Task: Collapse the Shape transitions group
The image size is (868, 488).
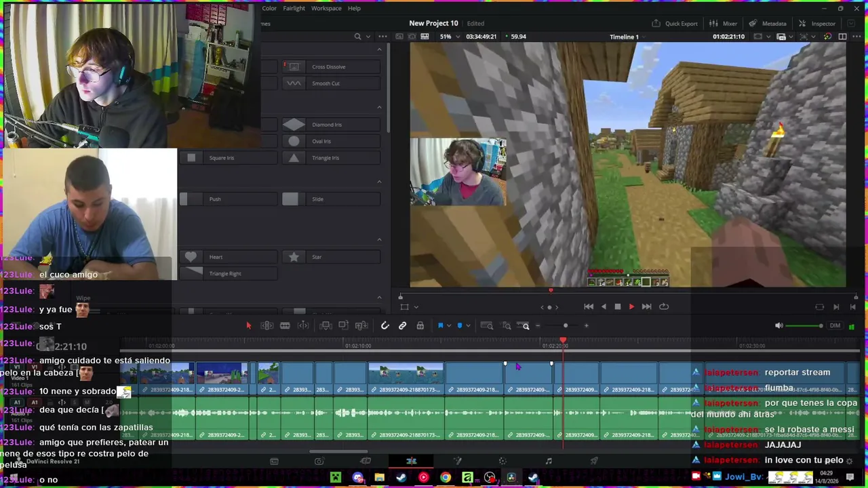Action: pyautogui.click(x=379, y=239)
